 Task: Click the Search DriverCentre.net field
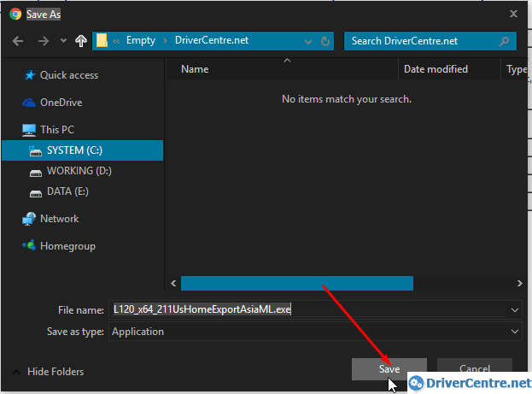430,41
